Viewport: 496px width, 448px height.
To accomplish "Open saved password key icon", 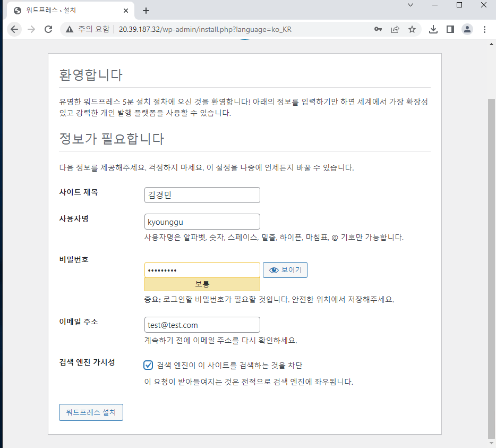I will coord(378,29).
